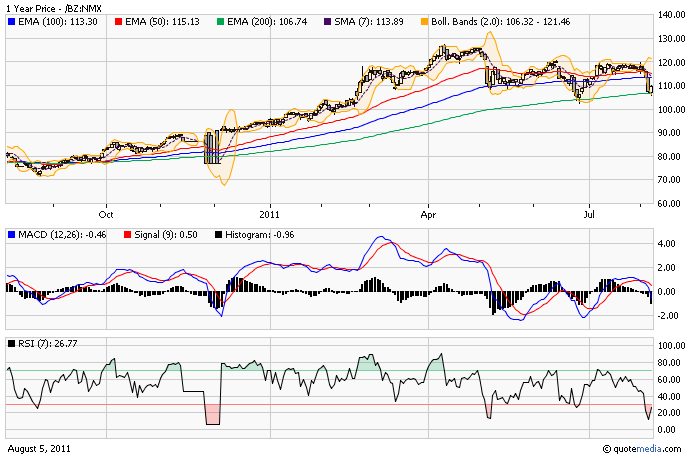Click the -2.00 MACD axis label
Image resolution: width=690 pixels, height=458 pixels.
(666, 315)
